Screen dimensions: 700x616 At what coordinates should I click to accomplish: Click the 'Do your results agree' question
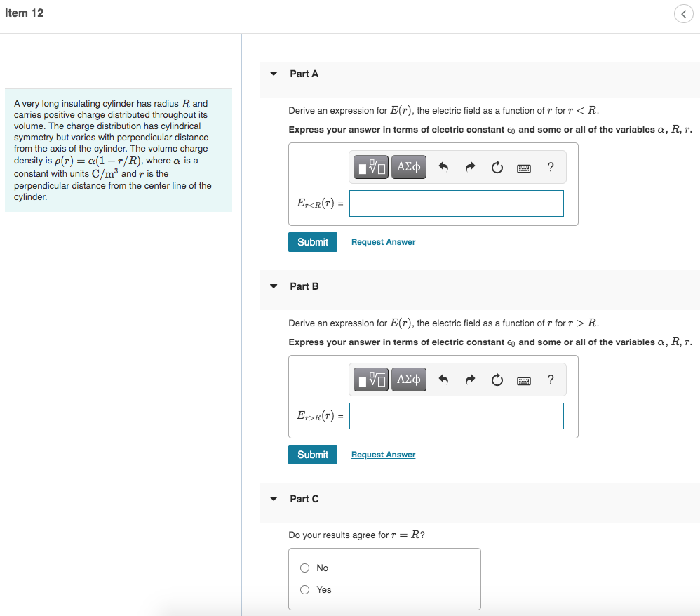[356, 535]
